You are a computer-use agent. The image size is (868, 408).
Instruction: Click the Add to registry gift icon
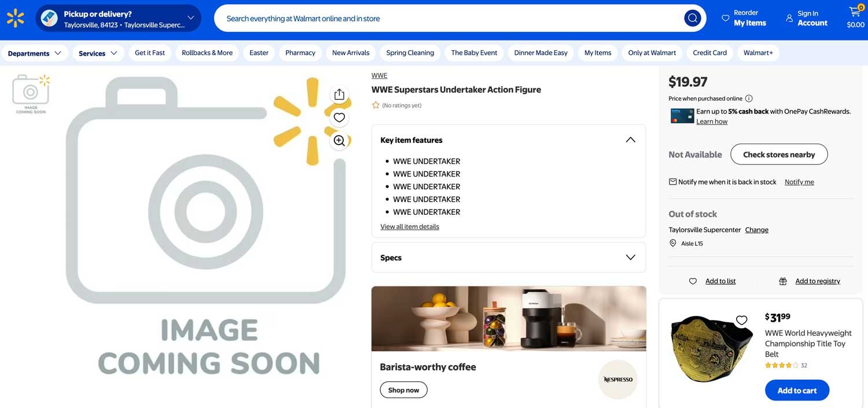783,281
